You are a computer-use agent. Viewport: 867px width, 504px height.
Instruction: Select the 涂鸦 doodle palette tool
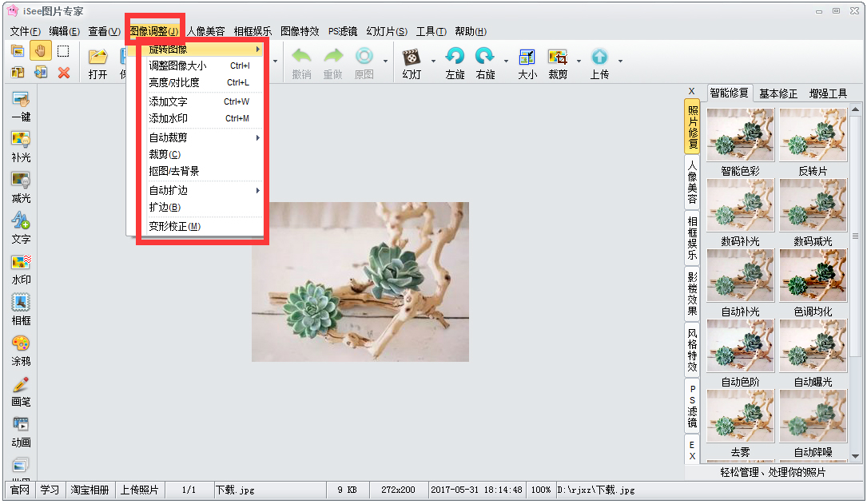pyautogui.click(x=21, y=344)
